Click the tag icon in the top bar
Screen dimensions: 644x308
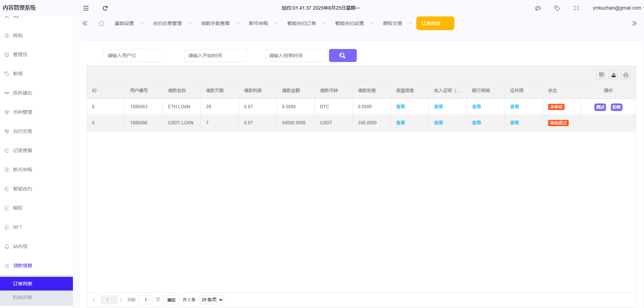click(557, 8)
